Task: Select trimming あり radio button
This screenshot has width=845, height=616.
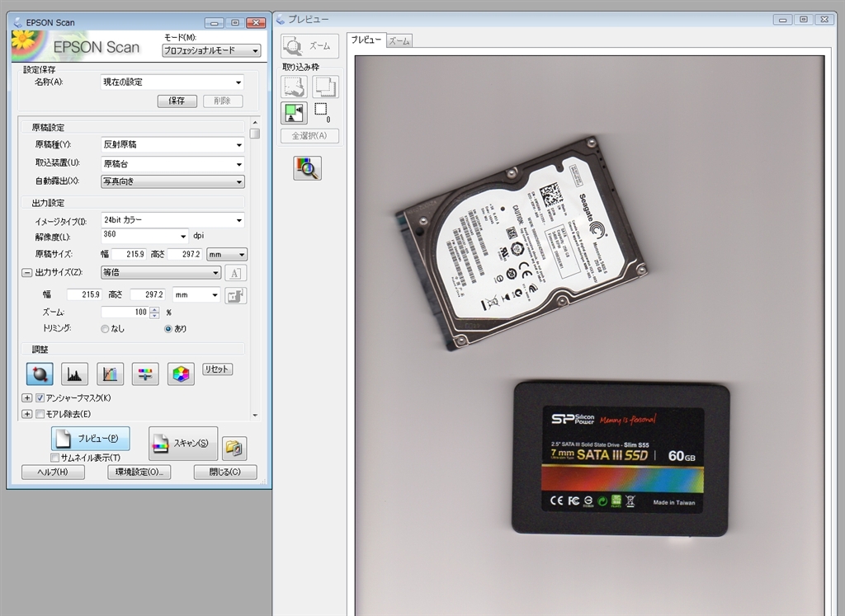Action: tap(168, 329)
